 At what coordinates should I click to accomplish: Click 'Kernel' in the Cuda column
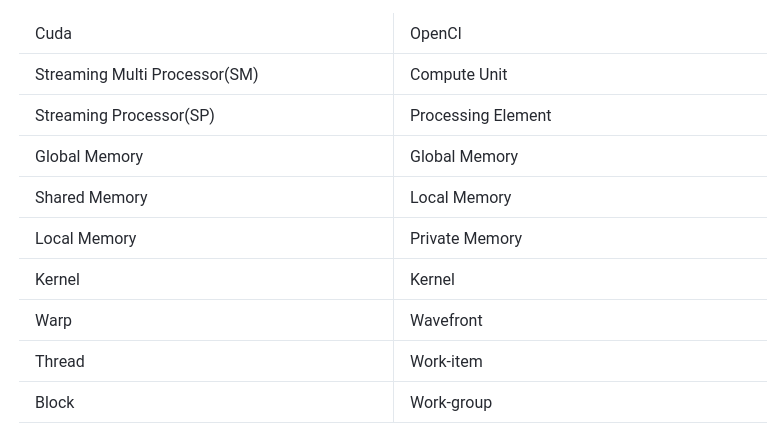click(206, 279)
